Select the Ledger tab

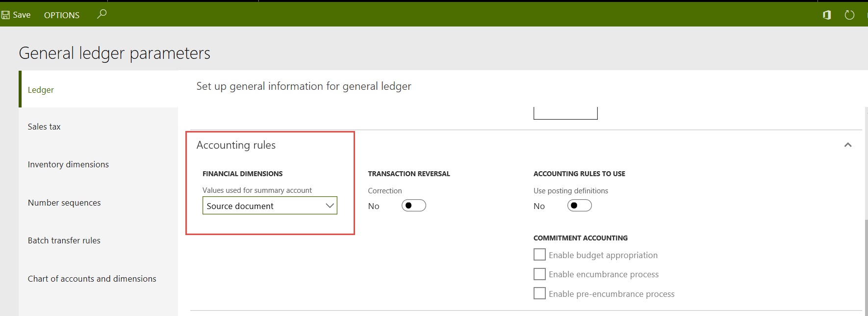[x=41, y=90]
